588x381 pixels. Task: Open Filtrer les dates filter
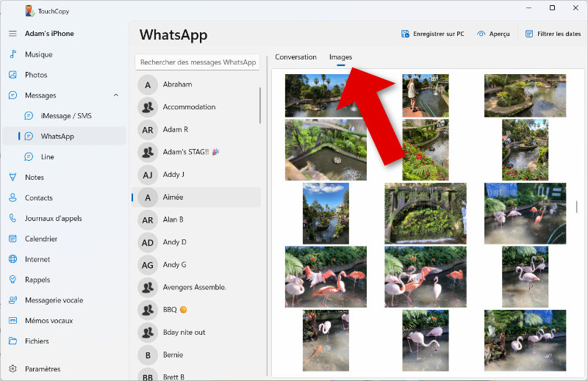pos(553,34)
